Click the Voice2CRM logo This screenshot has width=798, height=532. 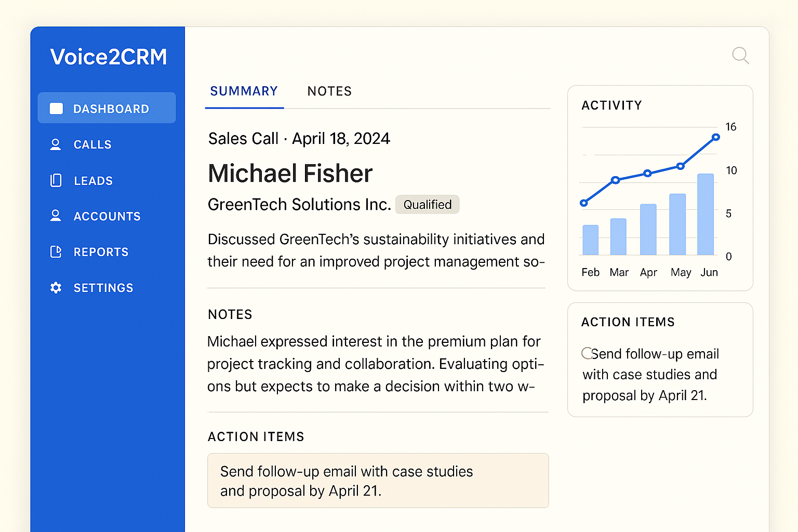(109, 57)
